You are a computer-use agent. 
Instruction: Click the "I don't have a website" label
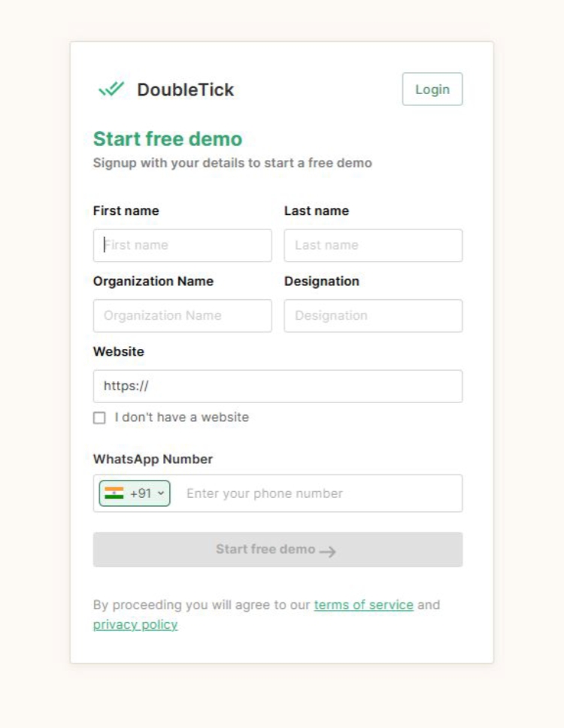[x=182, y=417]
